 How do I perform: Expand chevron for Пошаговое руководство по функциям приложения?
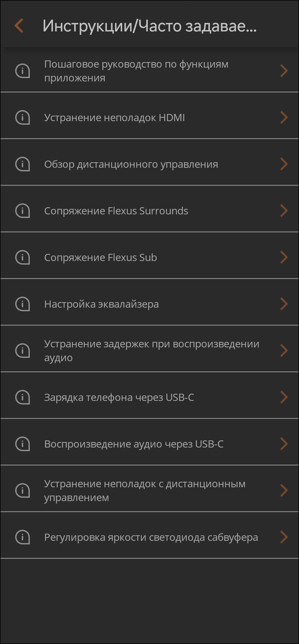coord(284,71)
